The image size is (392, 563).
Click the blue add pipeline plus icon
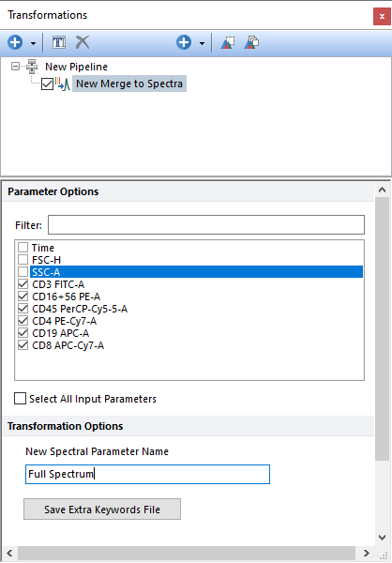15,42
